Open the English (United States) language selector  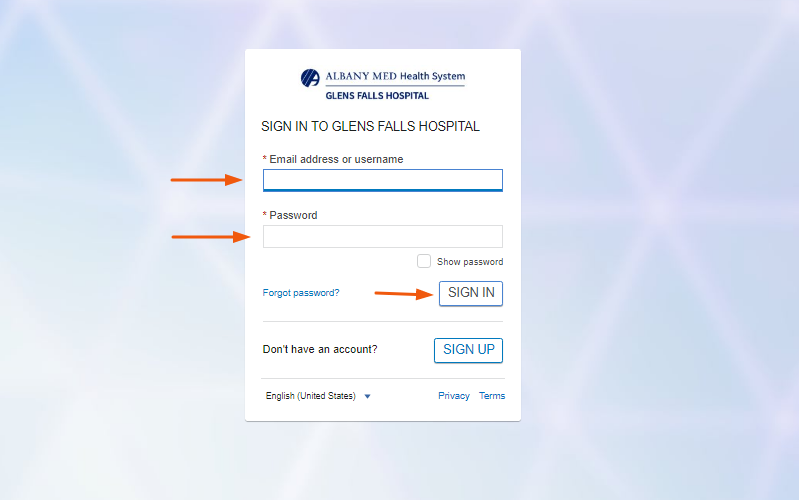tap(311, 396)
